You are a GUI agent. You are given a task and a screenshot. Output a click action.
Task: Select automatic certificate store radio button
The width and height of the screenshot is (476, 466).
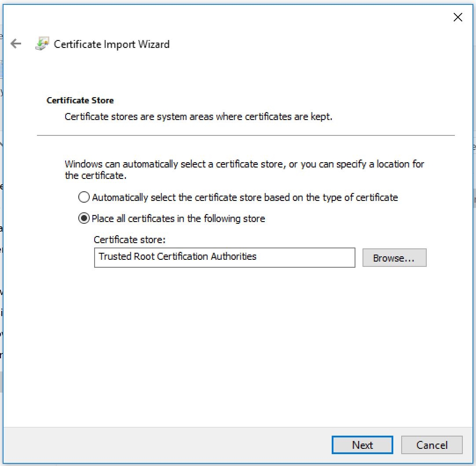pyautogui.click(x=84, y=197)
